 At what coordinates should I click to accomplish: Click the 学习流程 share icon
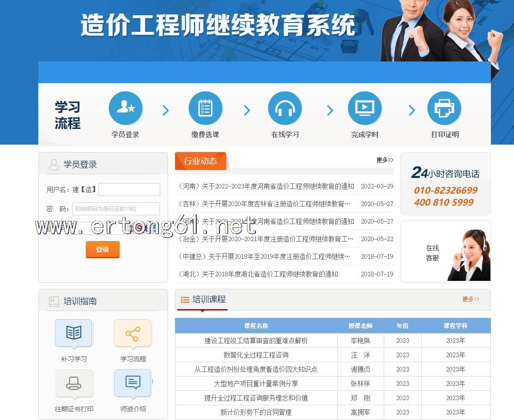point(133,333)
